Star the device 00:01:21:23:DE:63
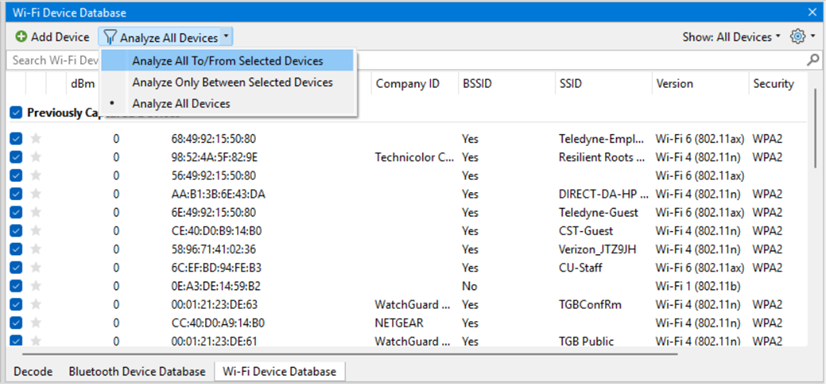 click(x=36, y=304)
